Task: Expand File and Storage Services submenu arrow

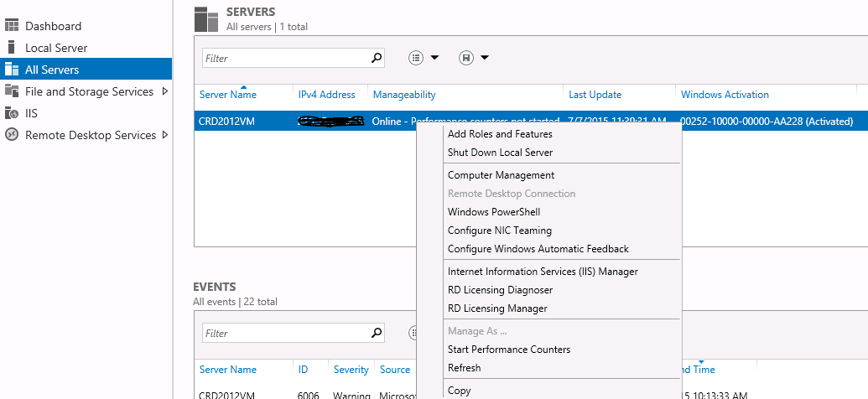Action: click(165, 91)
